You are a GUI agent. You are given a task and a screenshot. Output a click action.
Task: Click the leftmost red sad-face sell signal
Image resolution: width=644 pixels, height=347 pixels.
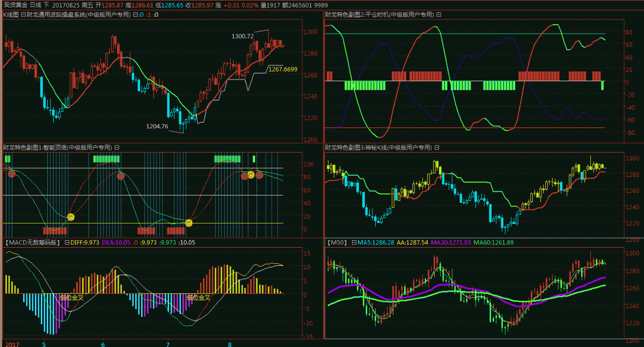click(x=12, y=173)
